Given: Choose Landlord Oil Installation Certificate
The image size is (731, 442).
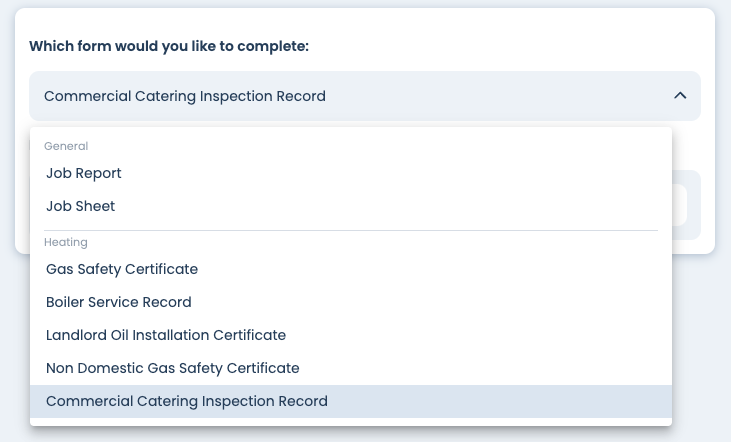Looking at the screenshot, I should click(x=166, y=335).
